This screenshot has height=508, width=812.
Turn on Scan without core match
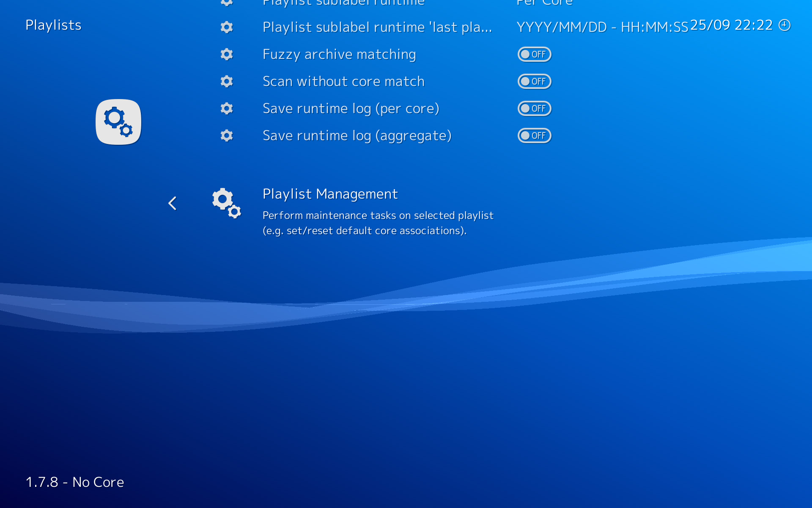534,81
